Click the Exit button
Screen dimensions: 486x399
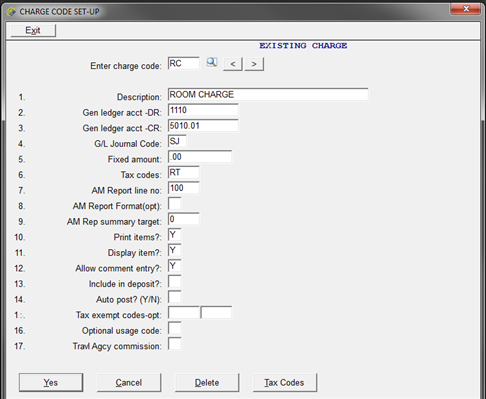(33, 30)
